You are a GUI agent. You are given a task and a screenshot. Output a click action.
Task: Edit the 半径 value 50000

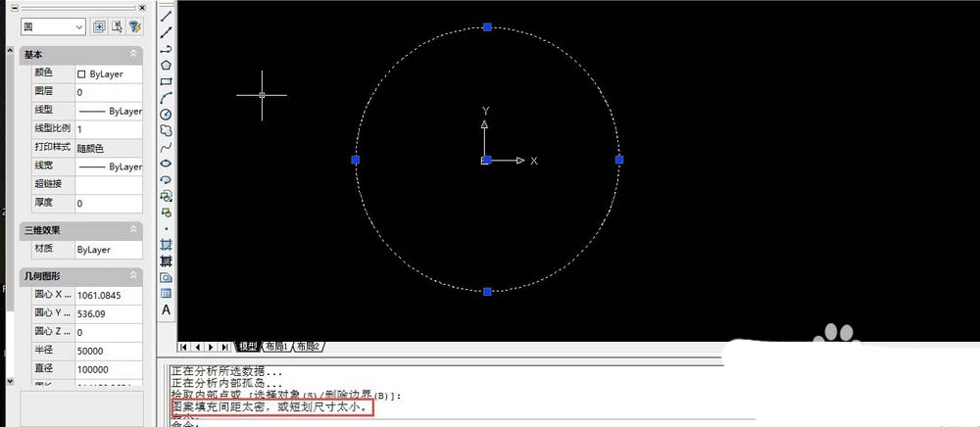tap(109, 351)
